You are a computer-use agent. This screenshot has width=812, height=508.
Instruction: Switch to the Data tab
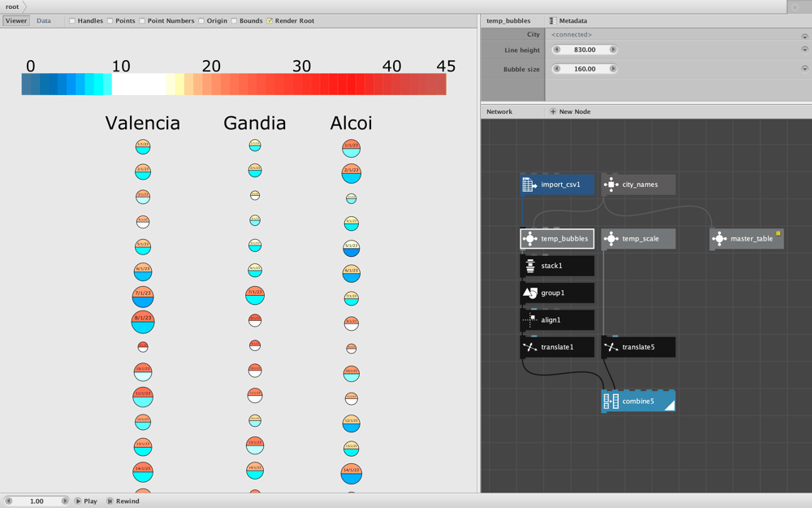(x=44, y=21)
